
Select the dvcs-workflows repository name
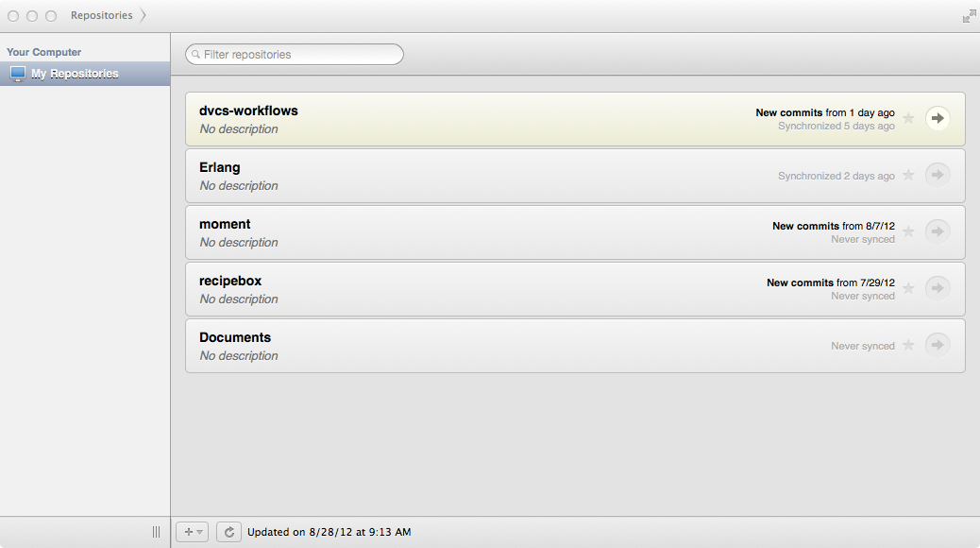click(x=248, y=111)
